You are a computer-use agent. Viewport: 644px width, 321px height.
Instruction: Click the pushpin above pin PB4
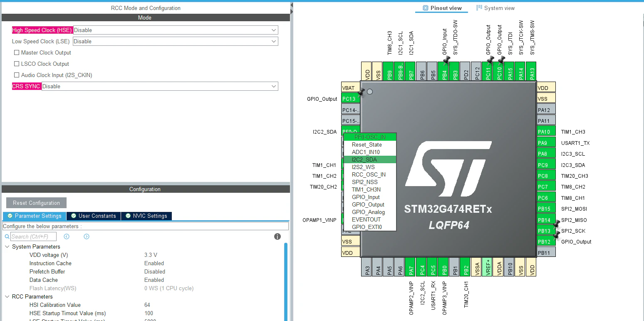pos(446,61)
